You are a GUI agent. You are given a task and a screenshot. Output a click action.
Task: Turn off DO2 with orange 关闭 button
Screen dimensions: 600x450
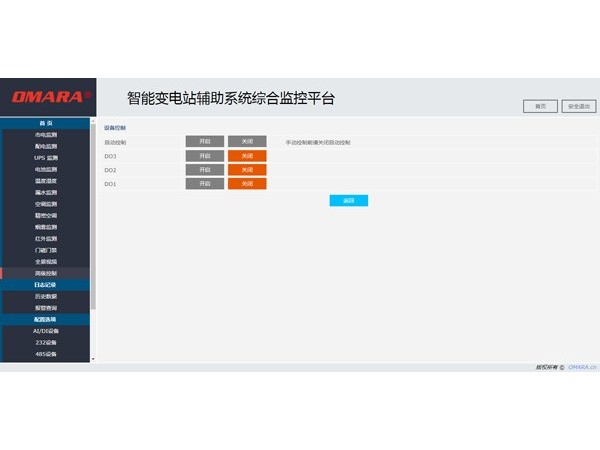tap(247, 170)
